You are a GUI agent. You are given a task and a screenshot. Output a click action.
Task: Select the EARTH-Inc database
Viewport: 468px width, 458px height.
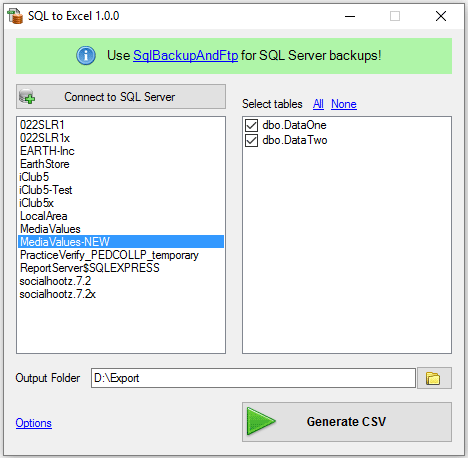(121, 151)
